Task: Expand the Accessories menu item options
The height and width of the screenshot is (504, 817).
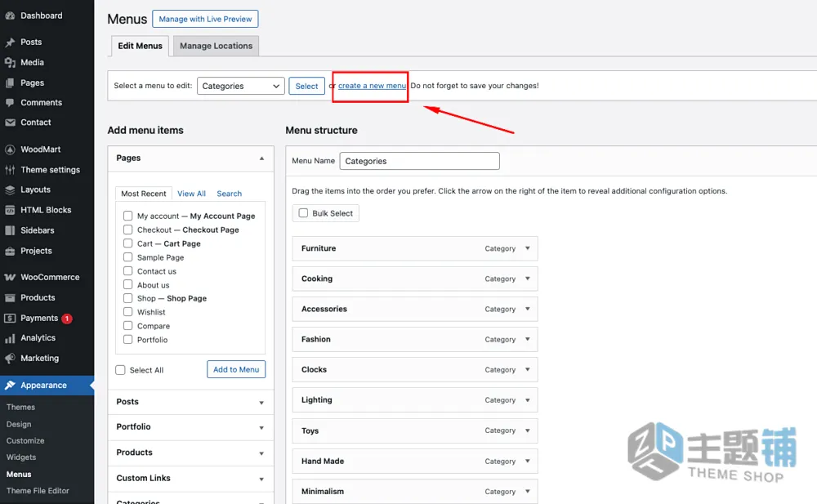Action: pos(527,309)
